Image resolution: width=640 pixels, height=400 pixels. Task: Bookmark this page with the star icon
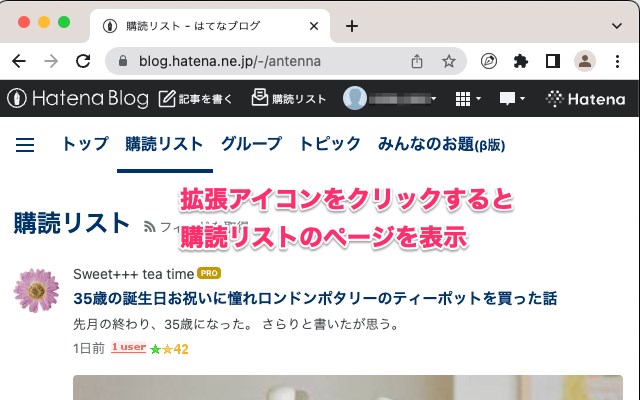(449, 62)
